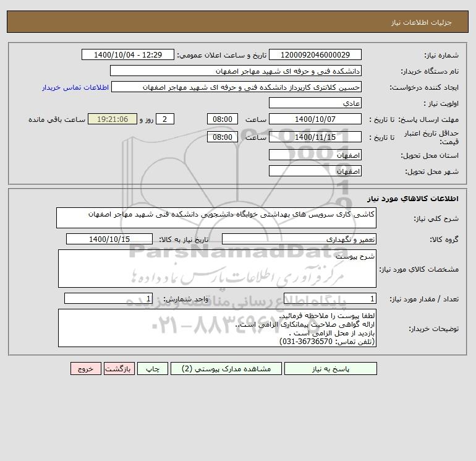Click buyer notes text box
This screenshot has width=476, height=461.
click(x=217, y=328)
